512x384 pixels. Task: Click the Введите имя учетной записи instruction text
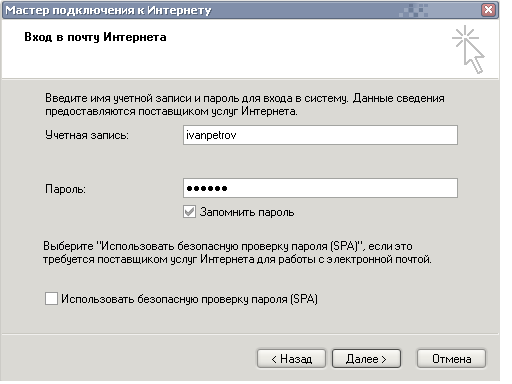pos(245,105)
